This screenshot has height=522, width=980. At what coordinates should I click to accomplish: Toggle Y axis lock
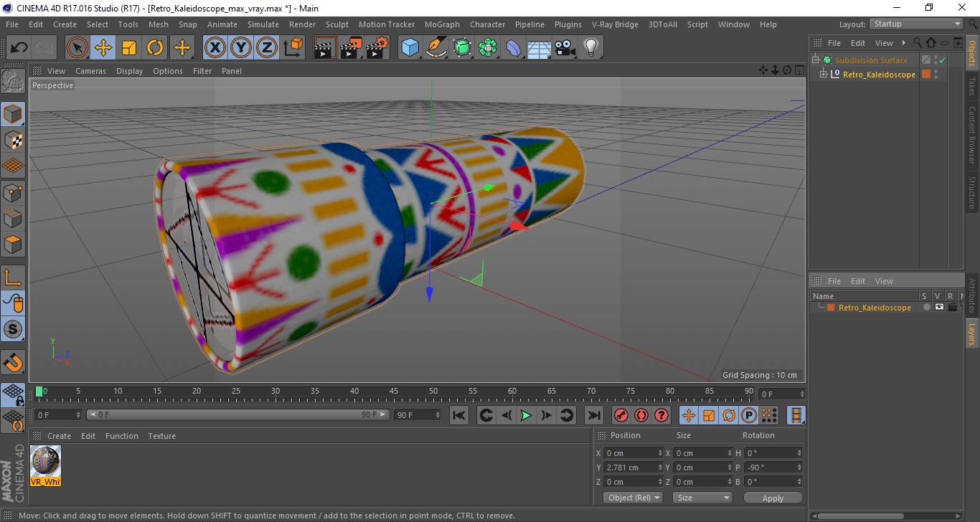(241, 48)
